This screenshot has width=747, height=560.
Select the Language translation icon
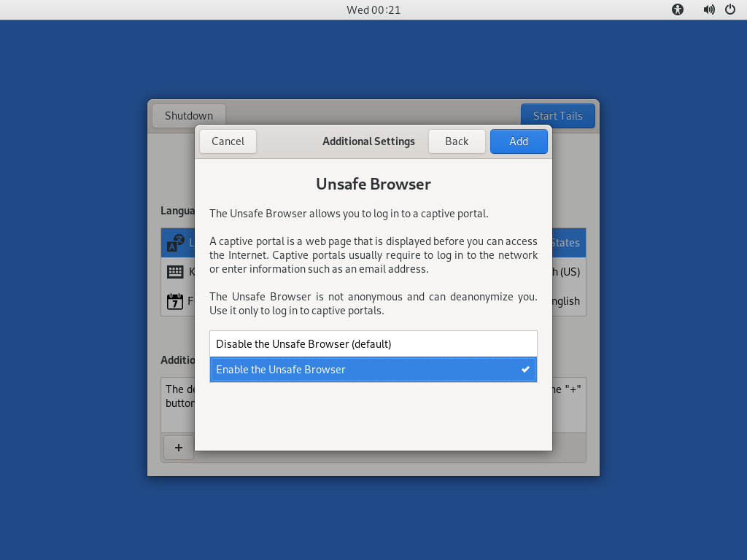pyautogui.click(x=176, y=242)
